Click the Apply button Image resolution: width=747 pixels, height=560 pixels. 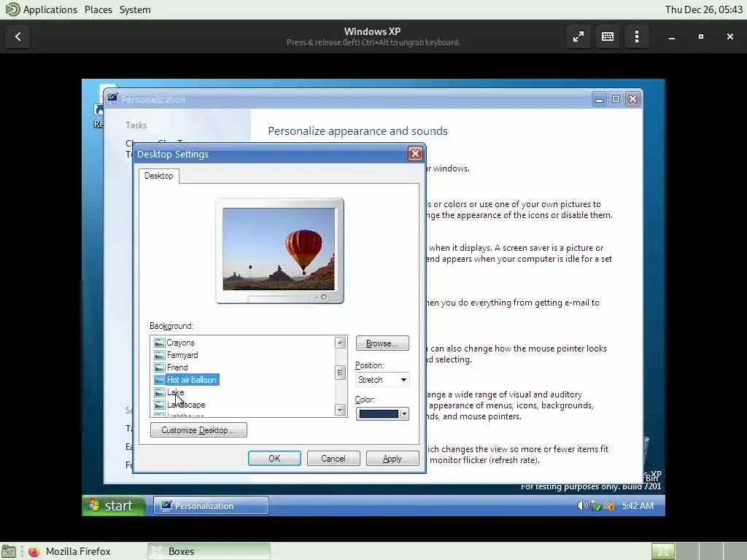coord(392,458)
